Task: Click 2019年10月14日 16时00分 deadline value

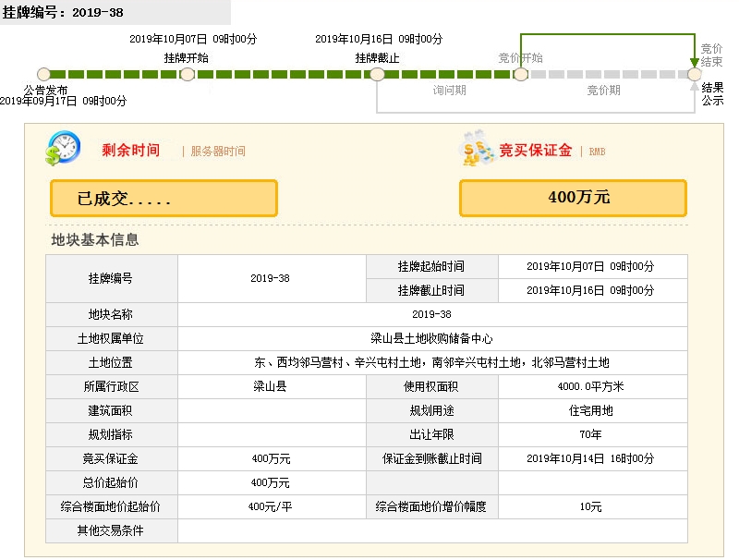Action: (593, 458)
